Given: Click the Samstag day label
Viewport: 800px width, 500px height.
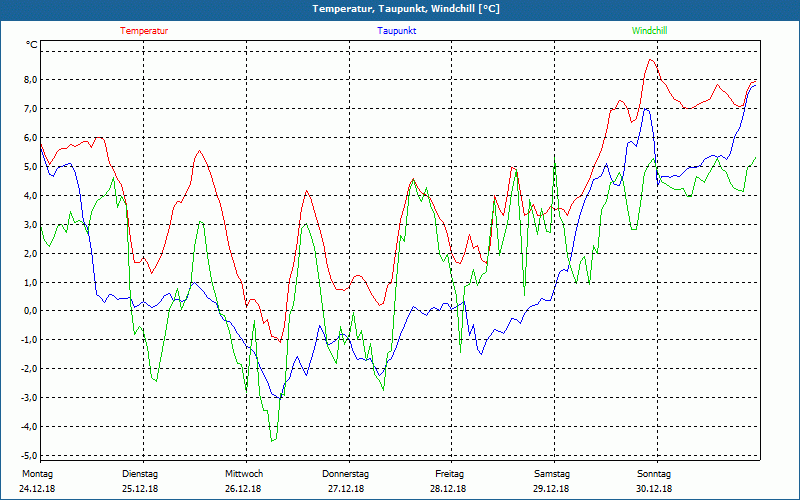Looking at the screenshot, I should (552, 474).
